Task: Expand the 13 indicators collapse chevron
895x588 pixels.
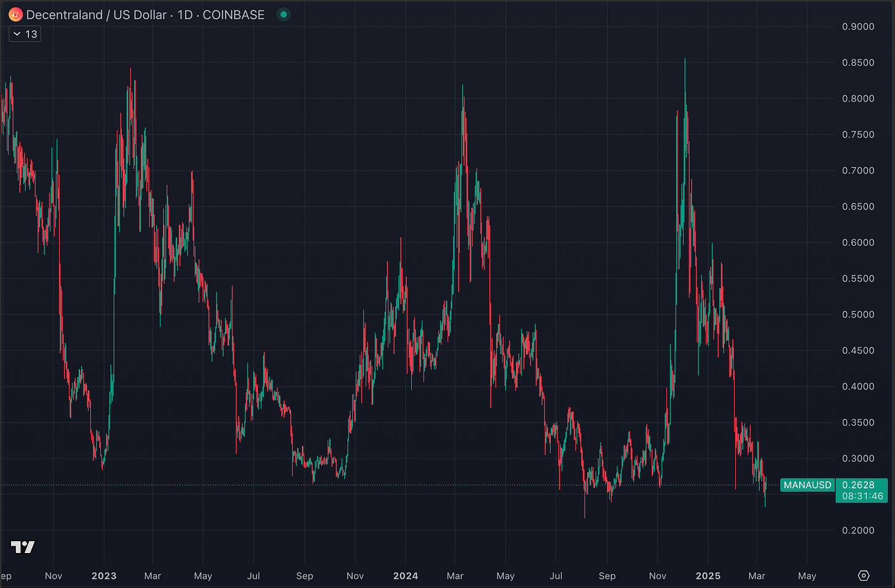Action: (17, 34)
